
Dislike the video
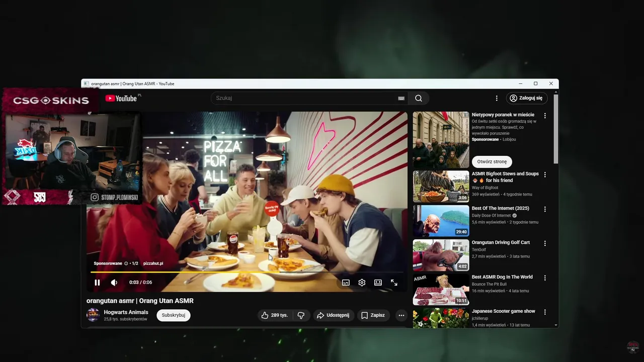coord(301,315)
